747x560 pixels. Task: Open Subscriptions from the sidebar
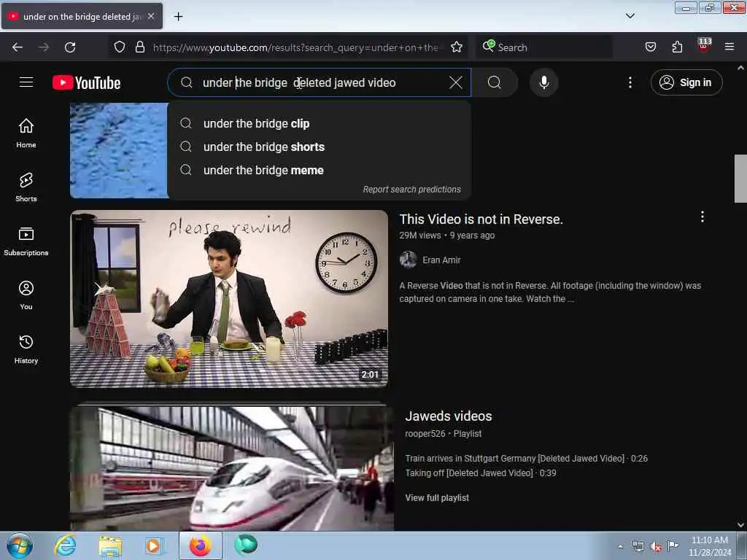[x=26, y=241]
